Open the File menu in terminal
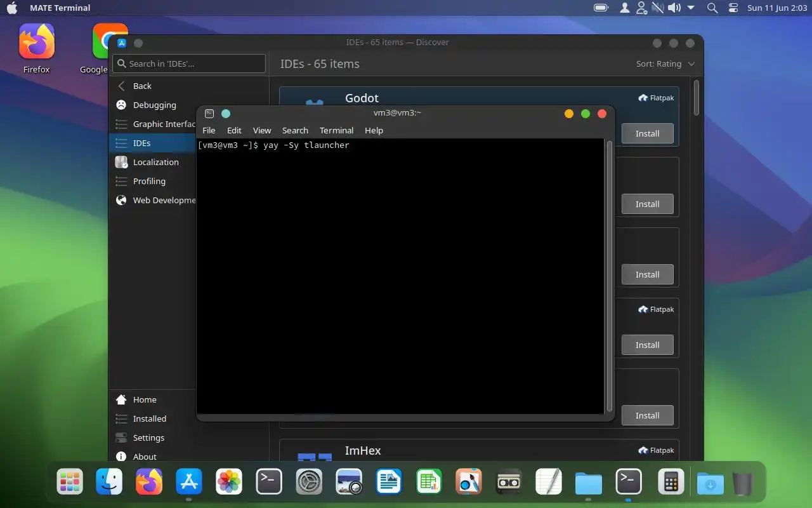This screenshot has height=508, width=812. pos(209,130)
